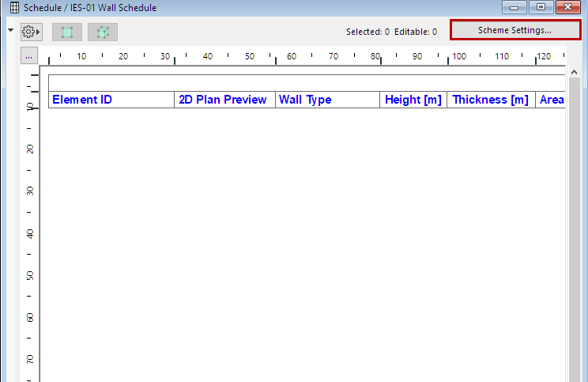
Task: Select the Element ID column header
Action: click(111, 100)
